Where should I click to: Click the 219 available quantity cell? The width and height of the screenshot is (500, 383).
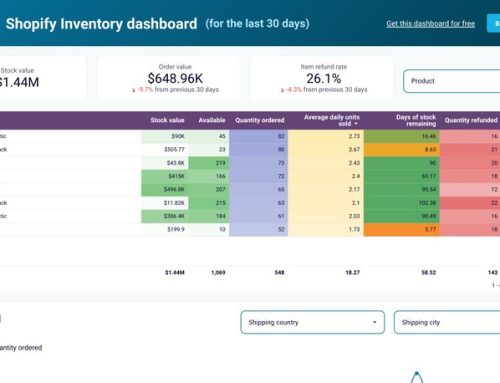(x=209, y=163)
